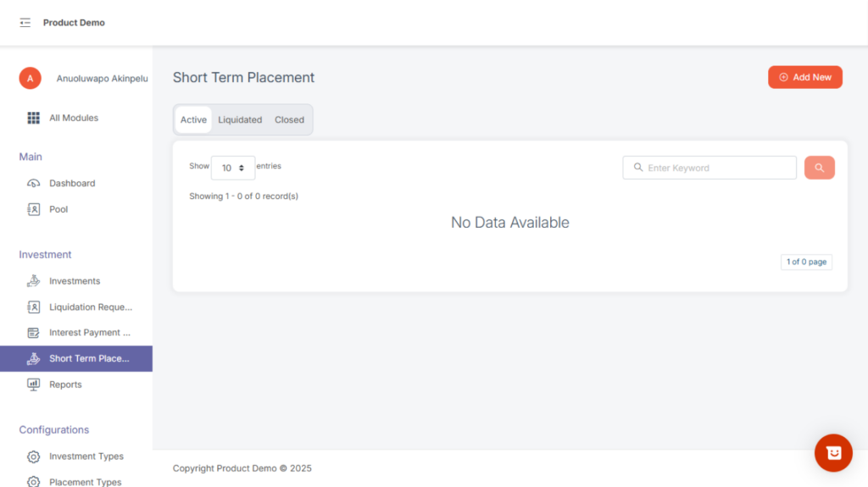Switch to the Liquidated tab
The height and width of the screenshot is (487, 868).
(x=240, y=119)
